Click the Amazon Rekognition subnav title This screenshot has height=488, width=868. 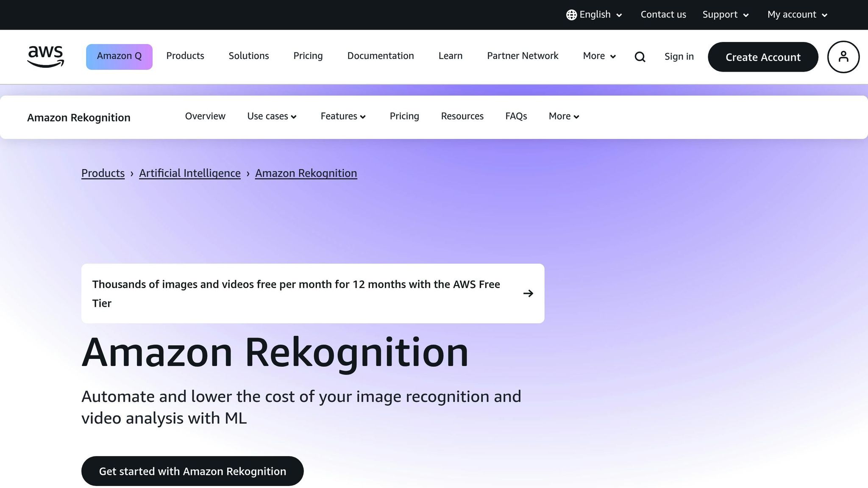coord(79,118)
